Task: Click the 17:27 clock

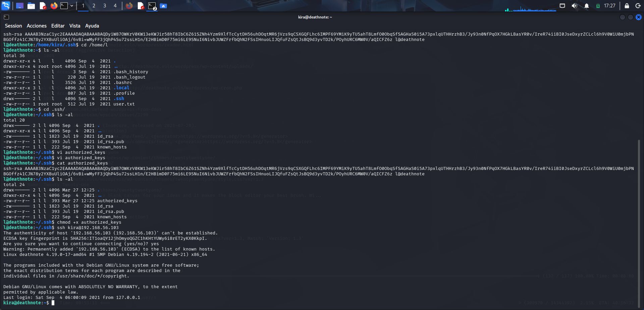Action: (609, 6)
